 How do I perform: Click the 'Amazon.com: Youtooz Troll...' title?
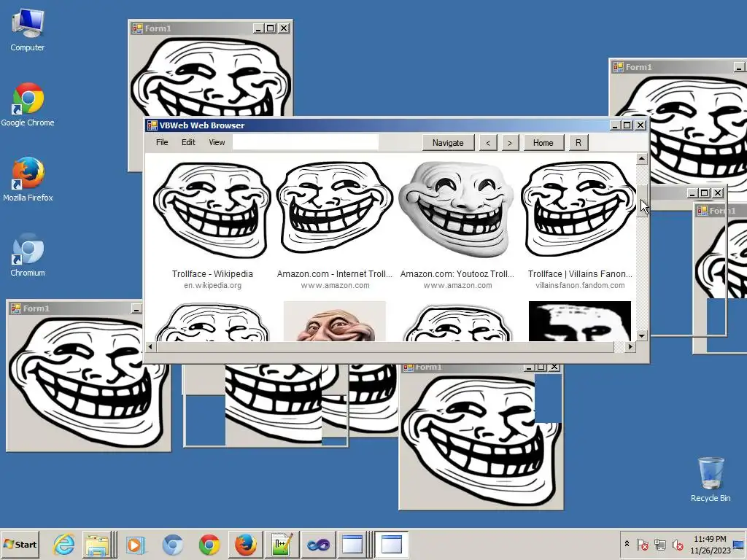[x=457, y=274]
